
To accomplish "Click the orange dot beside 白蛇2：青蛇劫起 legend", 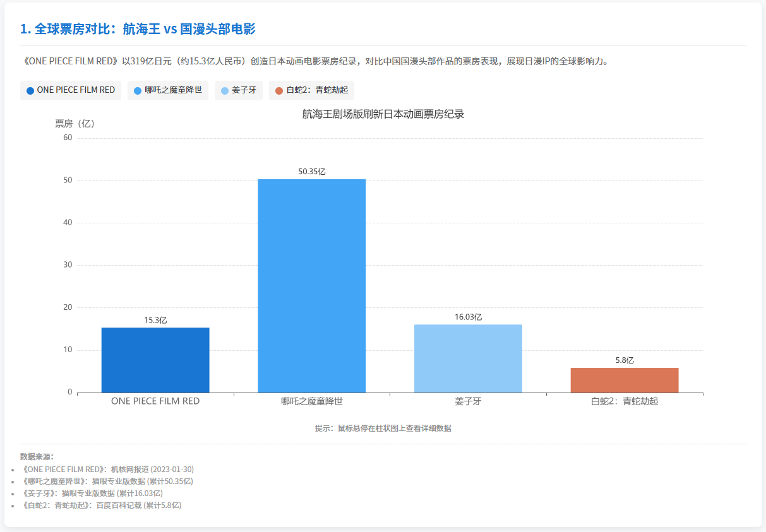I will pos(279,90).
